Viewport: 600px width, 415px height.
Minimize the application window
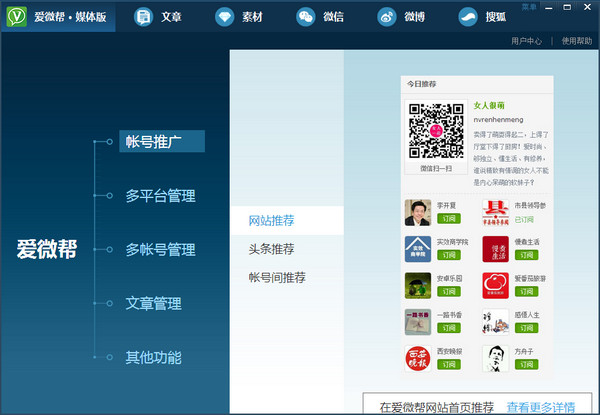pyautogui.click(x=549, y=7)
